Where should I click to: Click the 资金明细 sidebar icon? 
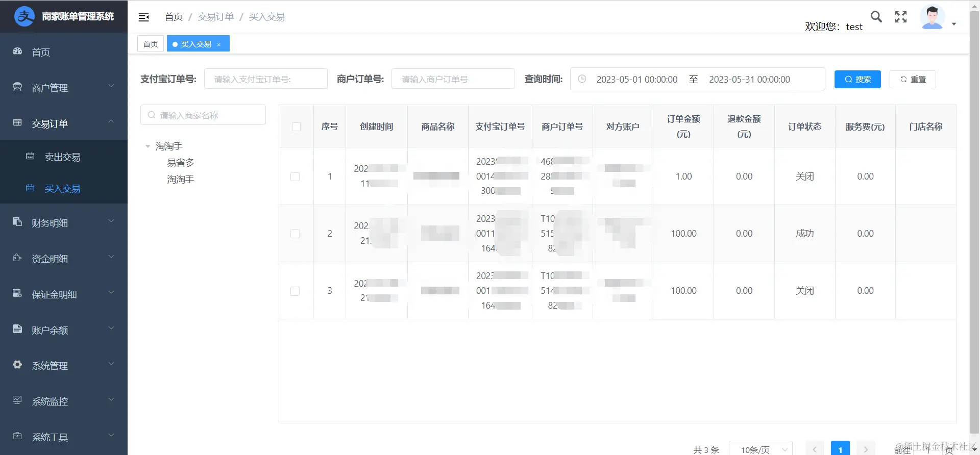tap(17, 258)
